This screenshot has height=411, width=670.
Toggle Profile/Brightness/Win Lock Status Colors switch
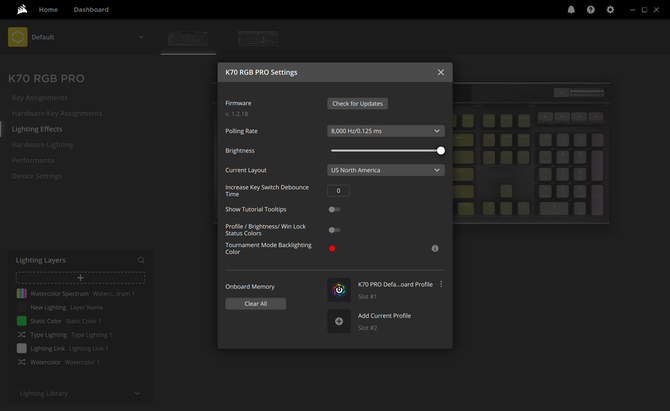[x=334, y=230]
